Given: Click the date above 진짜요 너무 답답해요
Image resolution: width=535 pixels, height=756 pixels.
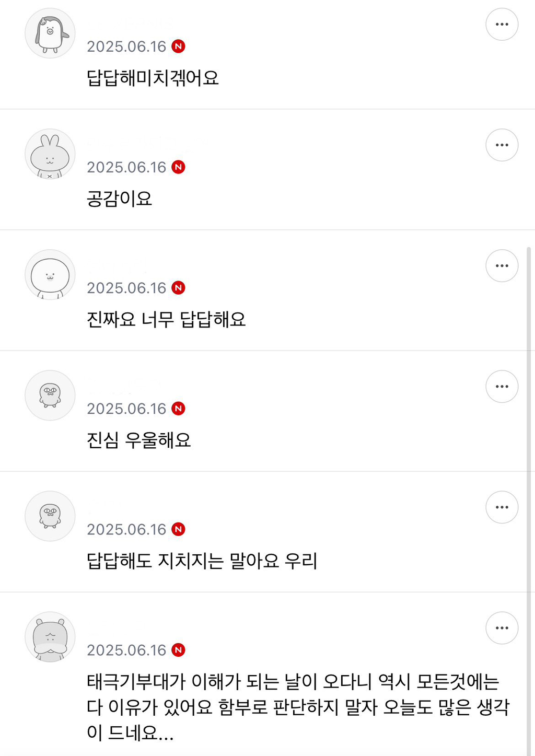Looking at the screenshot, I should [126, 288].
